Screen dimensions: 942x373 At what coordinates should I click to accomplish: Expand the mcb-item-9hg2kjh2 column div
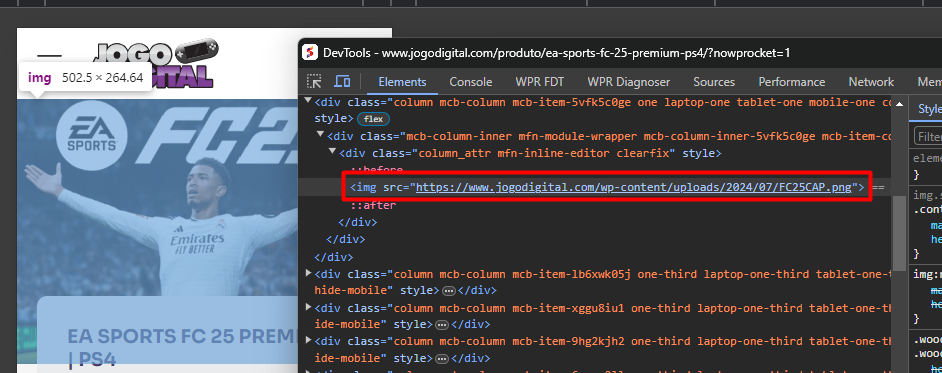[x=308, y=341]
